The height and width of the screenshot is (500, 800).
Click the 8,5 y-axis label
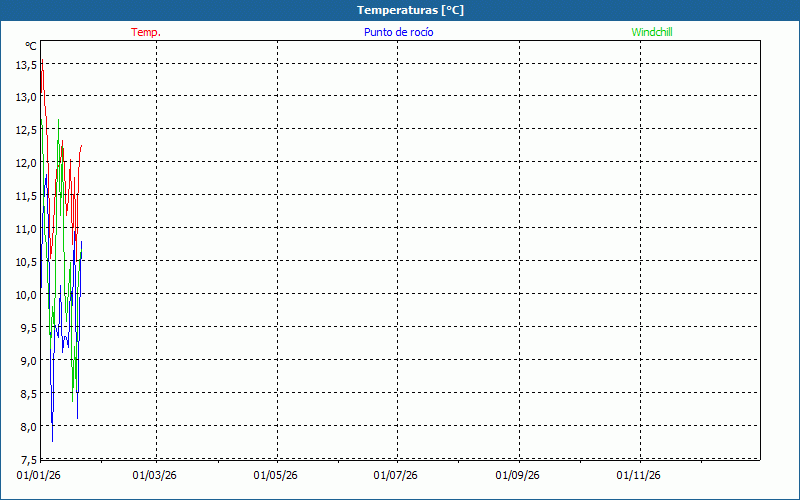26,394
